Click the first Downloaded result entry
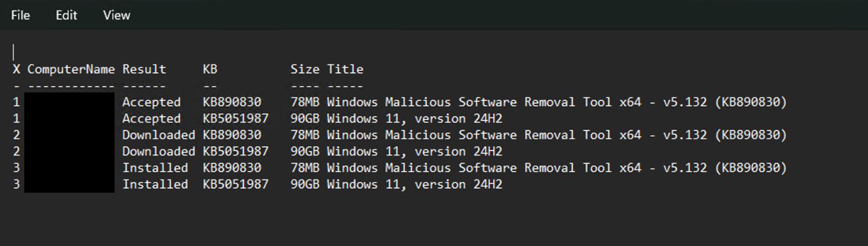Viewport: 868px width, 246px height. tap(158, 135)
